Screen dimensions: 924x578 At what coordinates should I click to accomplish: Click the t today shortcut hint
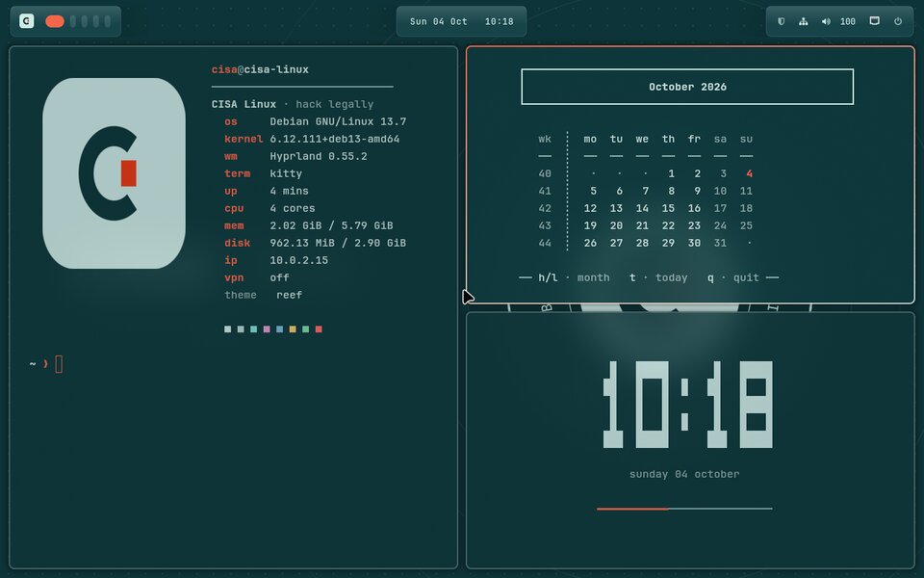pyautogui.click(x=658, y=277)
